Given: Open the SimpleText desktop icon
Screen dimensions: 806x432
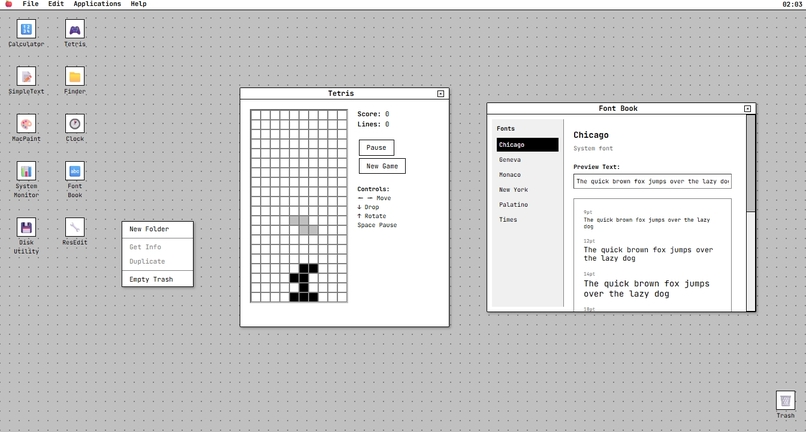Looking at the screenshot, I should 26,81.
